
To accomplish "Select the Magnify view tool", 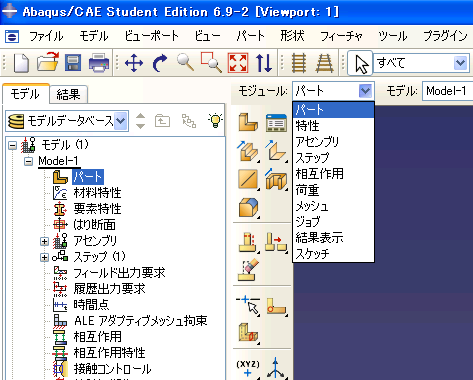I will tap(185, 63).
